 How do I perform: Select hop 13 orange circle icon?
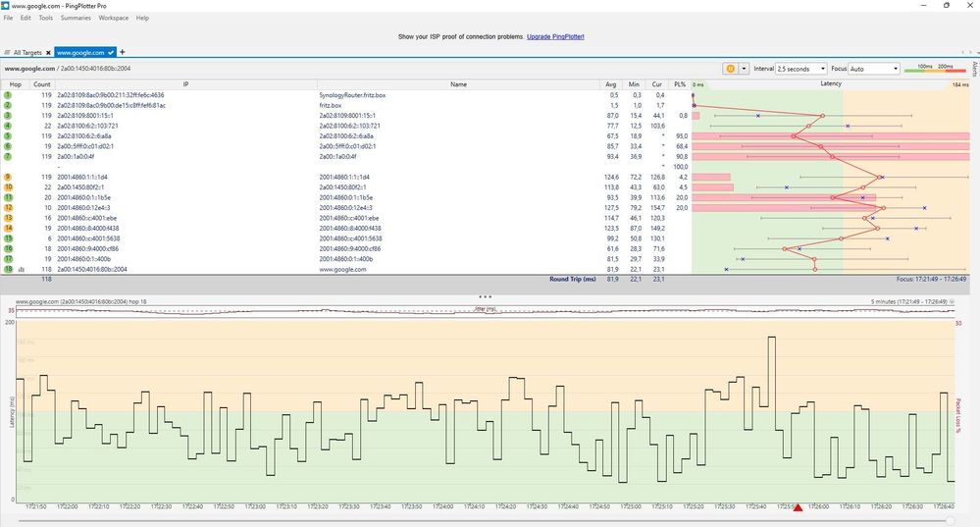tap(8, 218)
